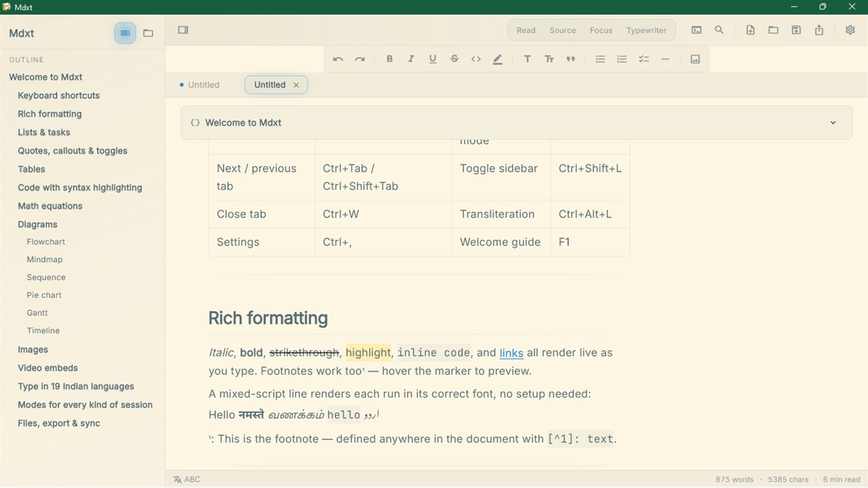Jump to Math equations in outline
Screen dimensions: 868x488
click(50, 206)
